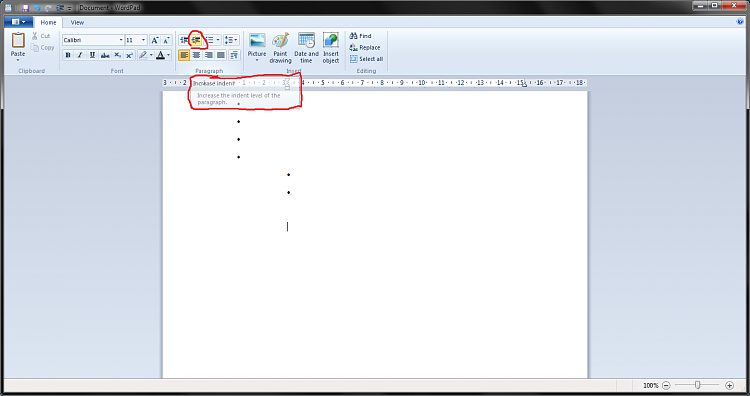
Task: Click Replace in Editing group
Action: [365, 47]
